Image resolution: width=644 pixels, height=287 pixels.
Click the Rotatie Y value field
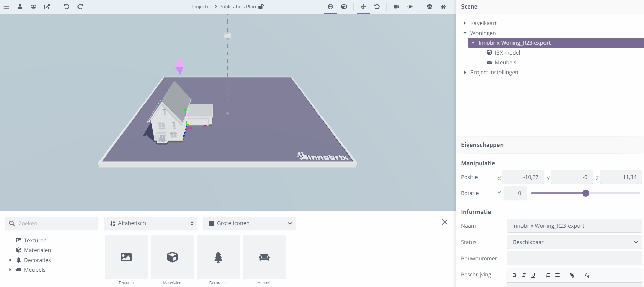tap(515, 193)
